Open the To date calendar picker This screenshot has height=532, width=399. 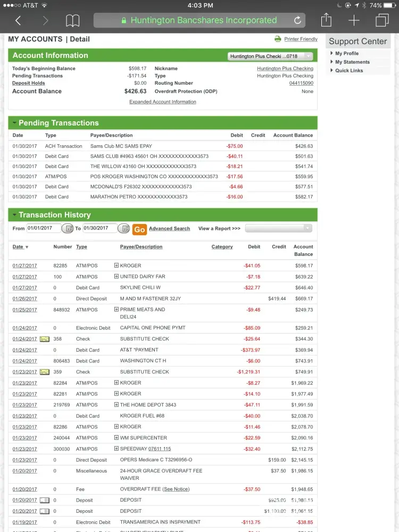click(123, 228)
